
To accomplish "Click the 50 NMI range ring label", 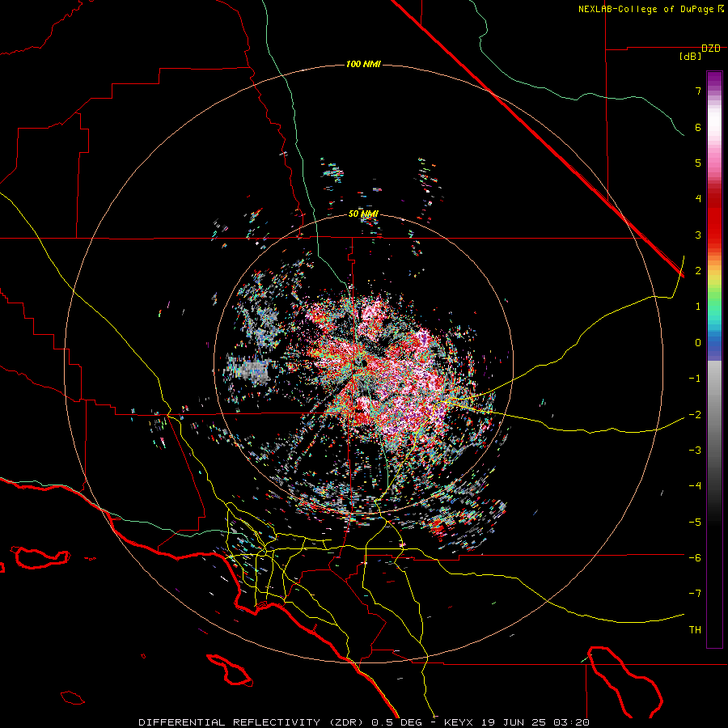I will [x=363, y=214].
